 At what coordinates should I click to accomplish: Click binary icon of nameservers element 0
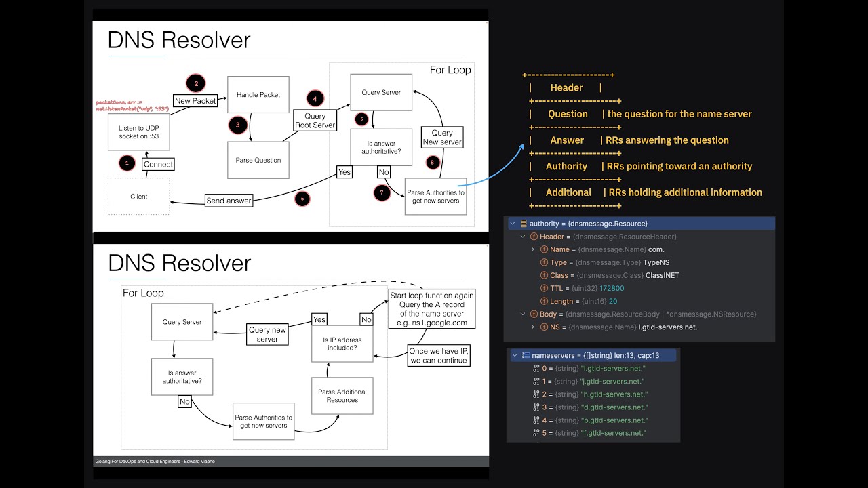click(536, 369)
